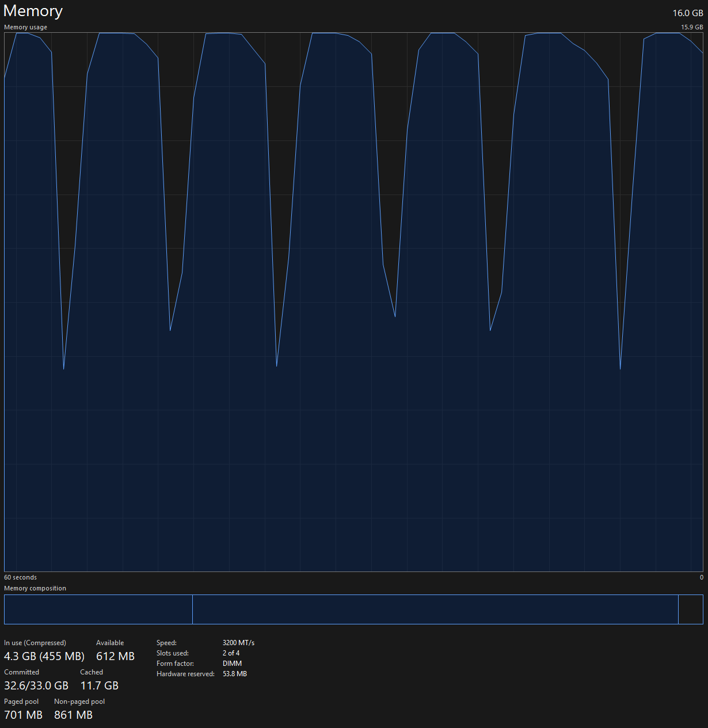Click the Cached value 11.7 GB
The image size is (708, 728).
tap(99, 685)
